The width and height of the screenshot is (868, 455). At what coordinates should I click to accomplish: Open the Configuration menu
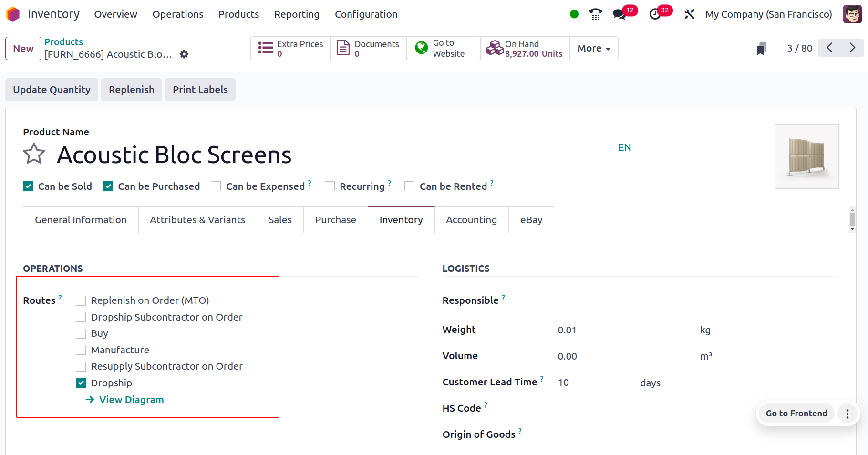coord(366,14)
